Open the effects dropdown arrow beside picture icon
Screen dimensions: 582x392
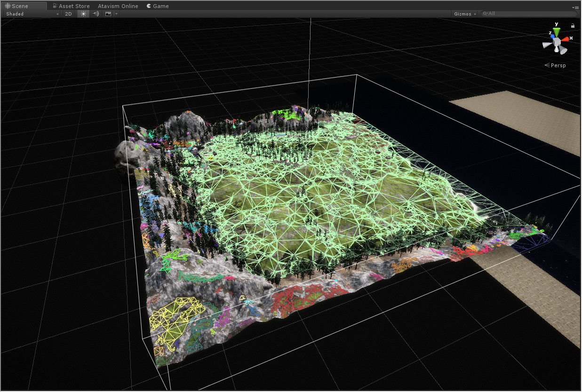[x=116, y=14]
